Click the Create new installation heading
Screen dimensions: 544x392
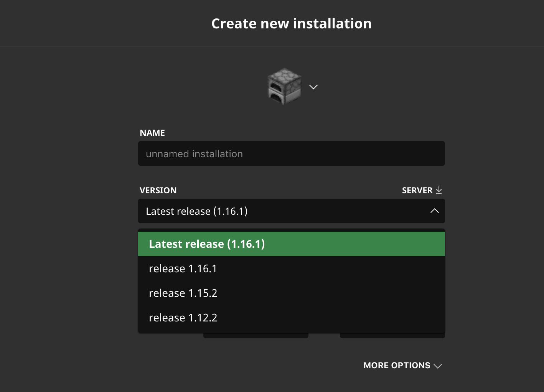point(291,24)
